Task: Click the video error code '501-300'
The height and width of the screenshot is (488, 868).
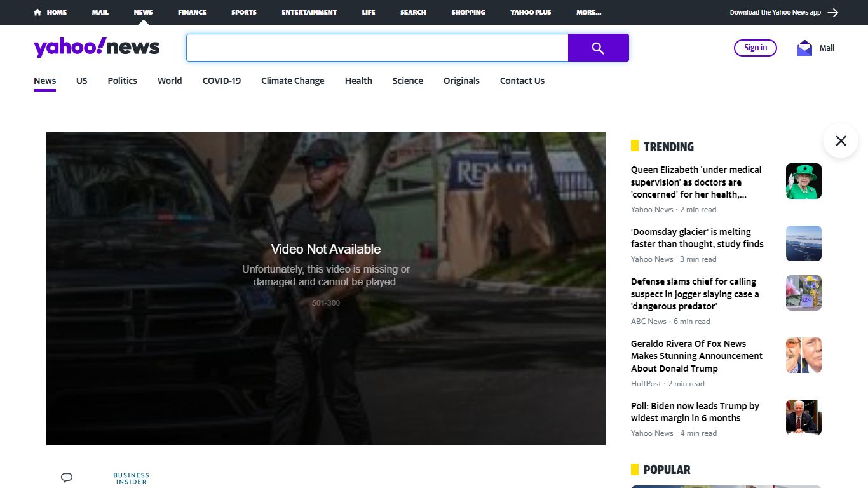Action: click(326, 303)
